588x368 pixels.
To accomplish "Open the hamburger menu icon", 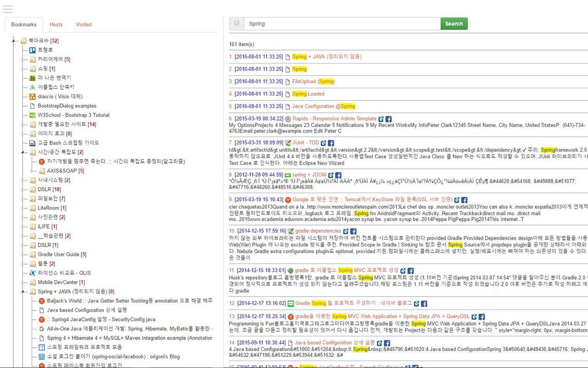I will coord(7,8).
